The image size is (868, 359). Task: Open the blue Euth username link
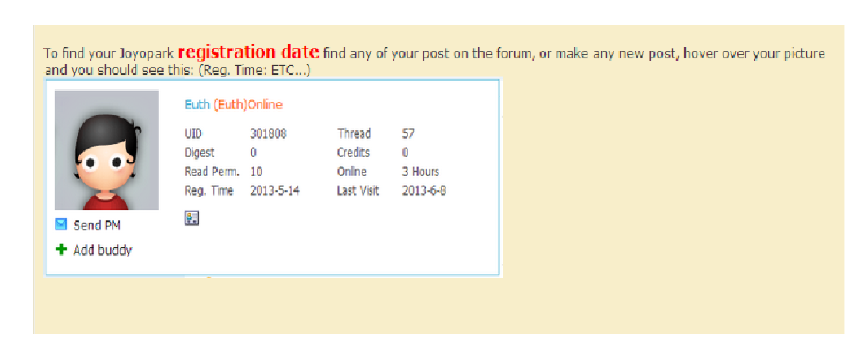tap(197, 105)
